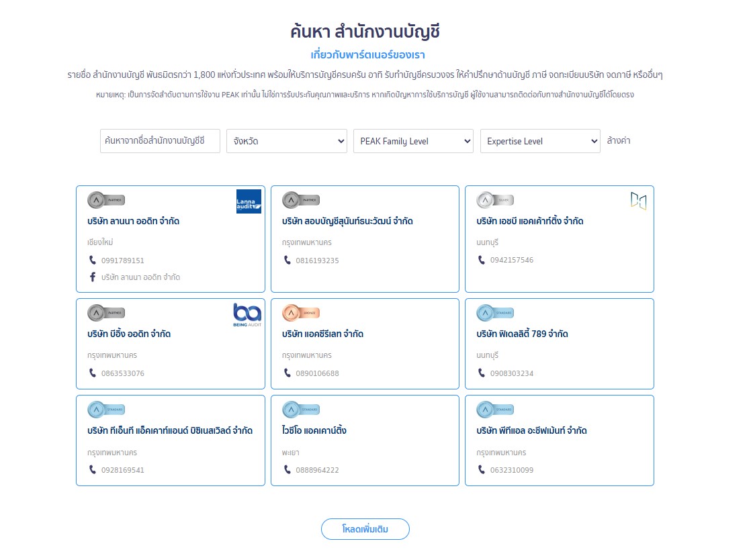This screenshot has height=560, width=751.
Task: Click the heading ค้นหา สำนักงานบัญชี
Action: pos(365,32)
